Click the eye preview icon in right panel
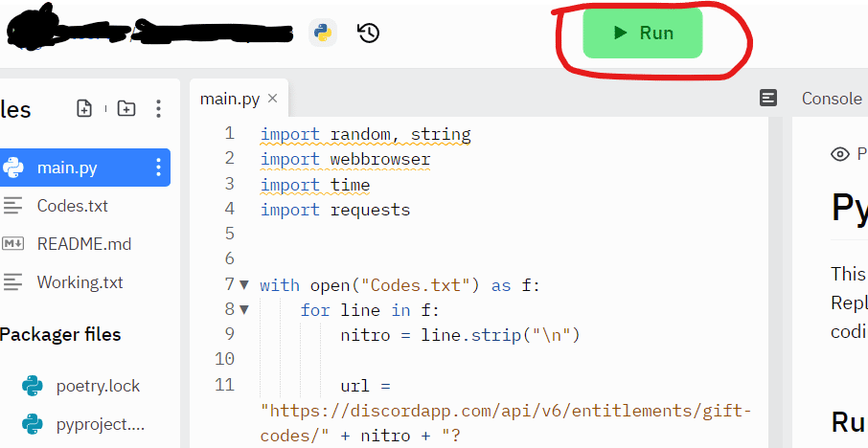Viewport: 868px width, 448px height. [840, 154]
